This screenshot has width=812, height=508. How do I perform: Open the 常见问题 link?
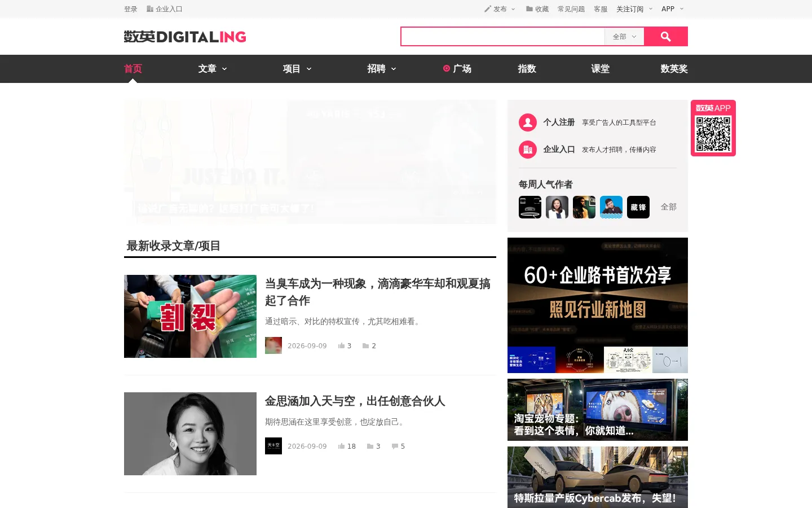[571, 9]
